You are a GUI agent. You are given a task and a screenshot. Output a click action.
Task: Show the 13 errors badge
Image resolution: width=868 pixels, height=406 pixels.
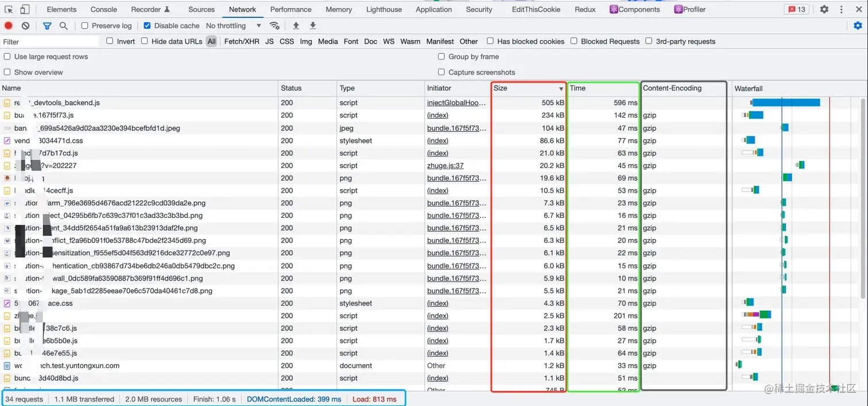coord(797,9)
